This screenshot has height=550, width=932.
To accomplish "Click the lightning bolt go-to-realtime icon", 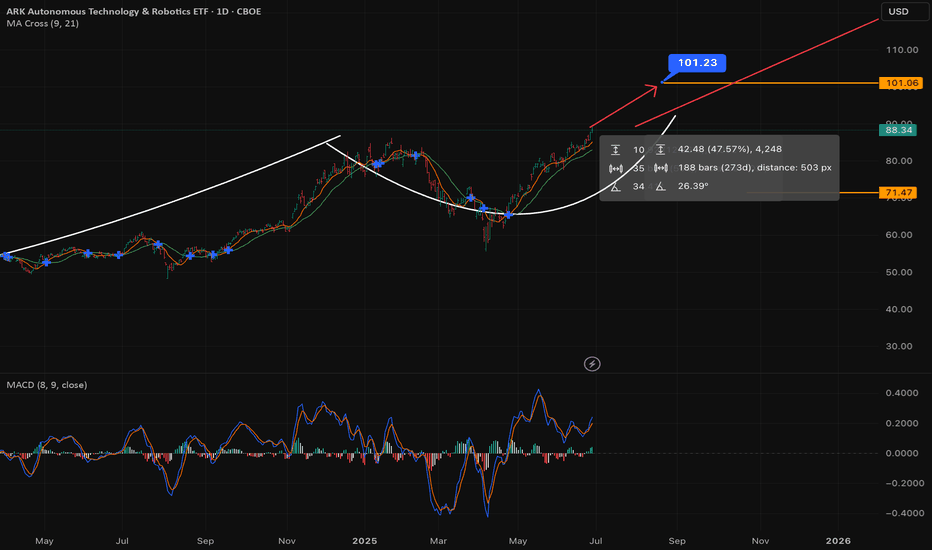I will point(592,364).
